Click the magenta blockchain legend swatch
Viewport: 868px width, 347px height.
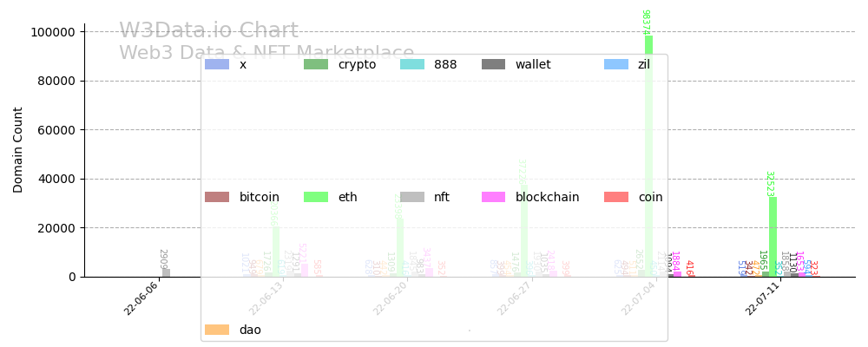494,197
